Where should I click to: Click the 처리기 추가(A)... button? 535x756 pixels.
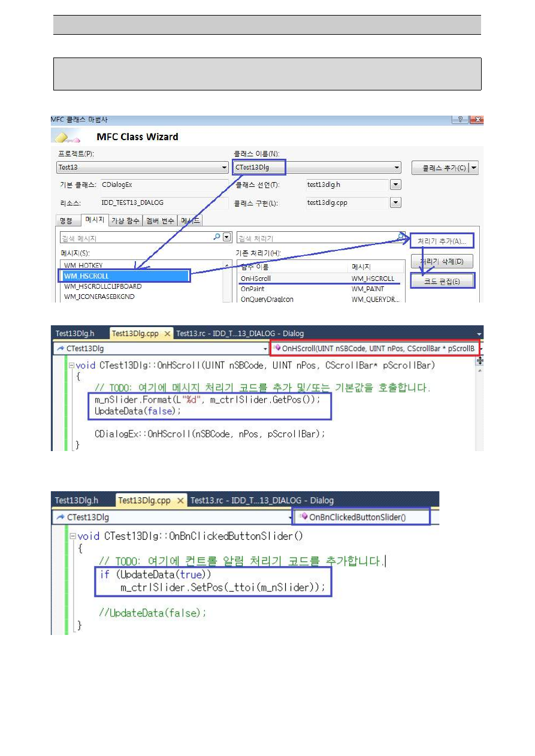click(x=442, y=241)
